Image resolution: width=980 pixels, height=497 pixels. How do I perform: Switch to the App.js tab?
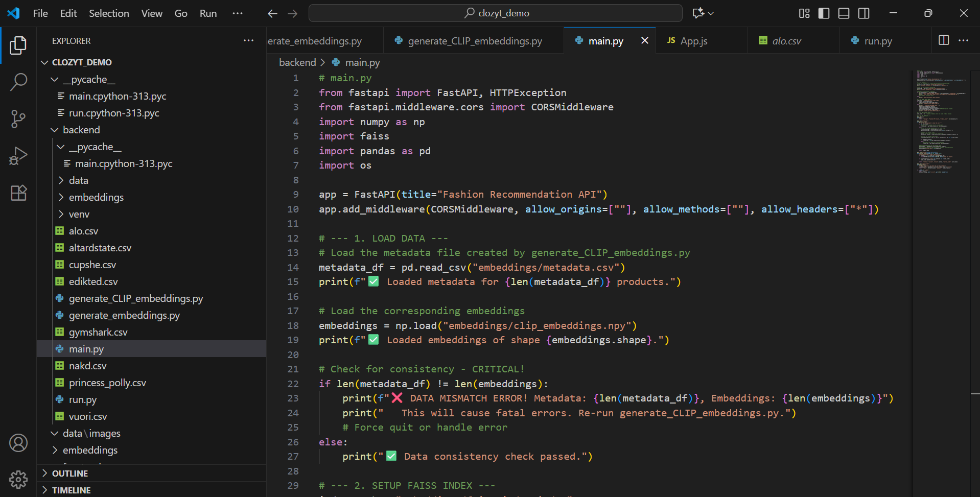[x=693, y=41]
